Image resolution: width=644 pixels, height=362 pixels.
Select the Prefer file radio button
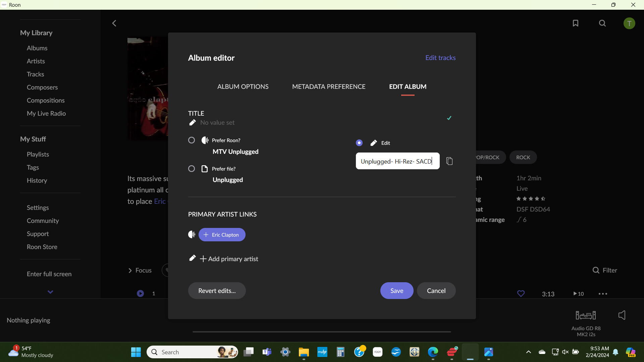pos(192,169)
